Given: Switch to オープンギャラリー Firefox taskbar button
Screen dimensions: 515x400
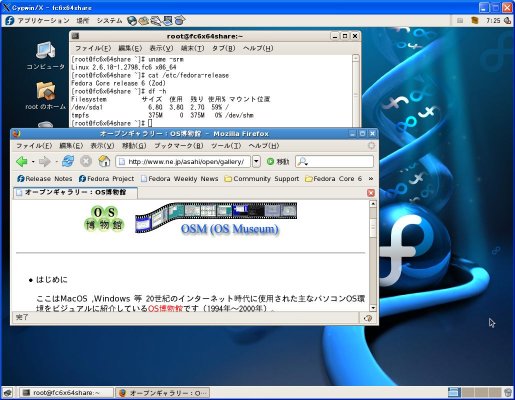Looking at the screenshot, I should [163, 393].
